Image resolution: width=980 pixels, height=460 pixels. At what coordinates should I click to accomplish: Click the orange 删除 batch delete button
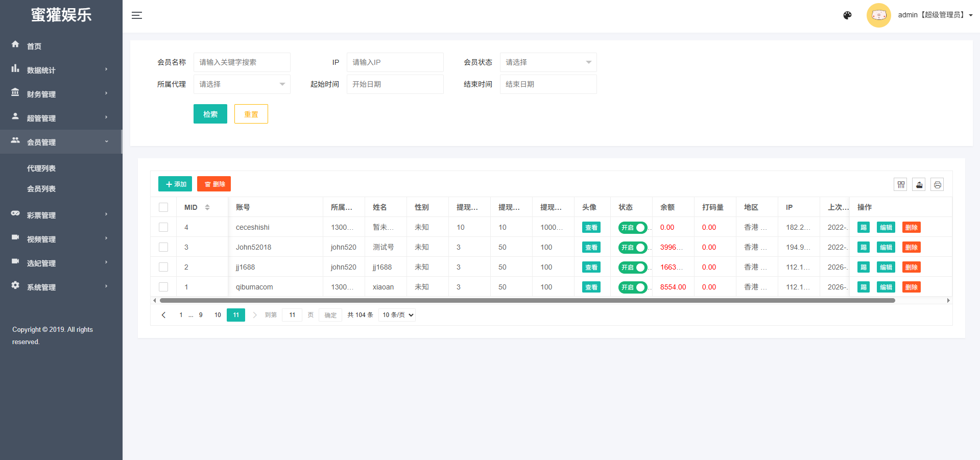click(x=214, y=184)
